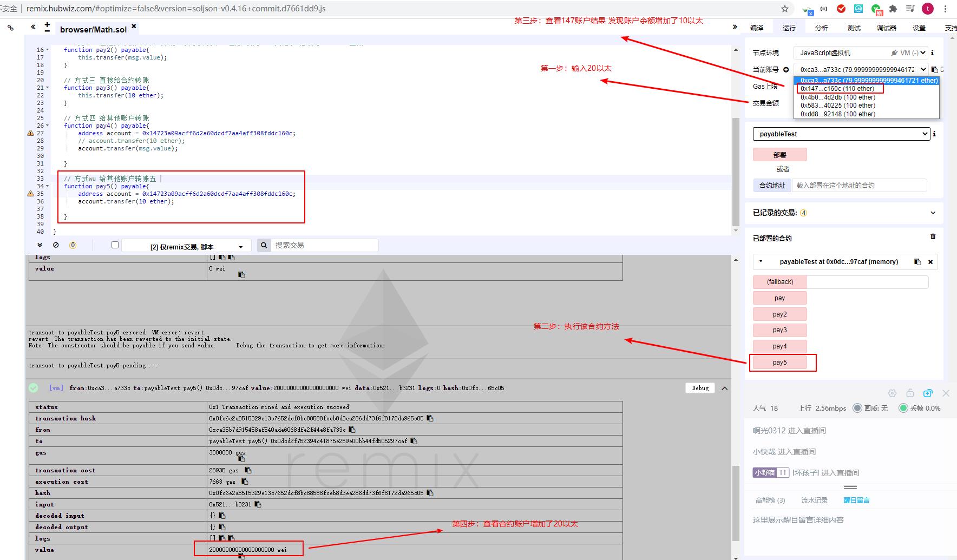
Task: Click the link icon at top left
Action: (x=11, y=27)
